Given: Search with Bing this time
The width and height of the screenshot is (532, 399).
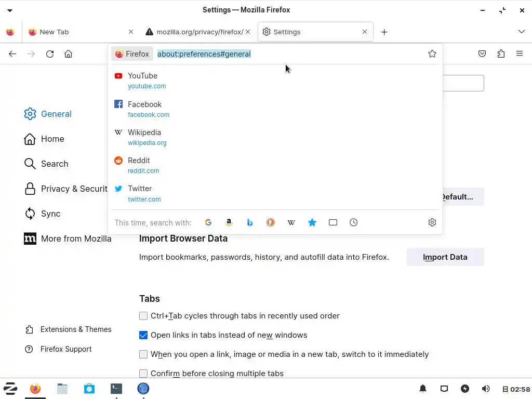Looking at the screenshot, I should pos(250,222).
